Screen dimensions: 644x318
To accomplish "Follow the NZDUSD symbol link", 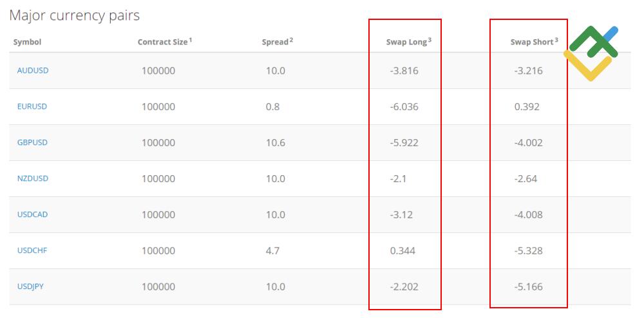I will (33, 178).
